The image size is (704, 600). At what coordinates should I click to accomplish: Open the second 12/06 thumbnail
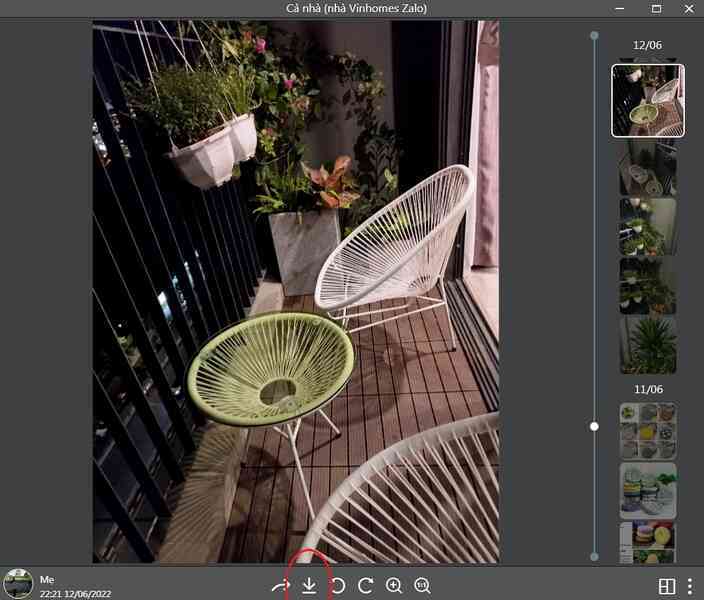click(x=648, y=168)
